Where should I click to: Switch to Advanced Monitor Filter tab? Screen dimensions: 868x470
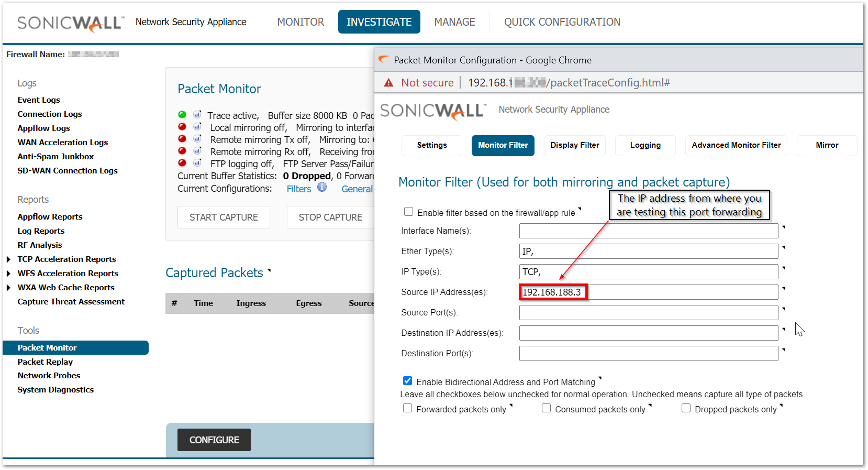736,145
